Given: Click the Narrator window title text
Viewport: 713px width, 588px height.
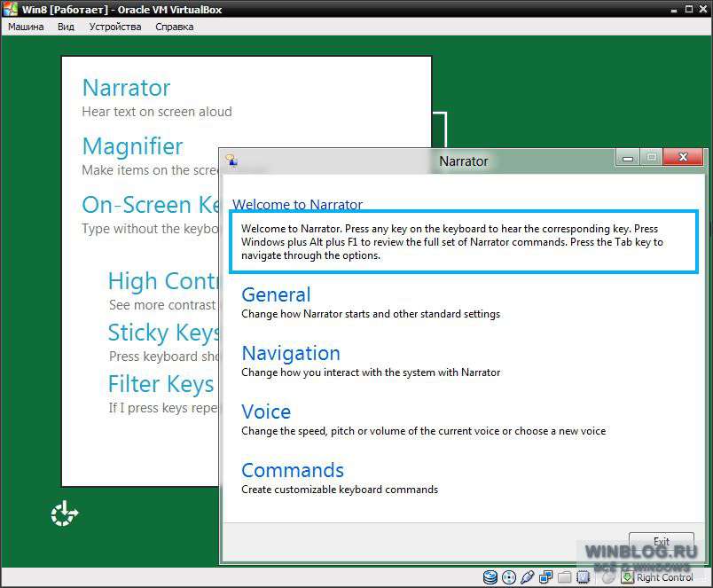Looking at the screenshot, I should (463, 161).
